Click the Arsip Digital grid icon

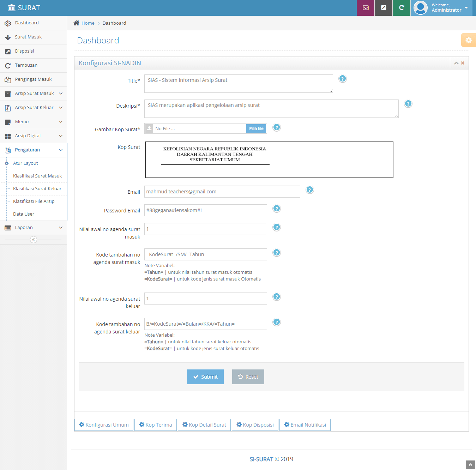click(x=8, y=136)
